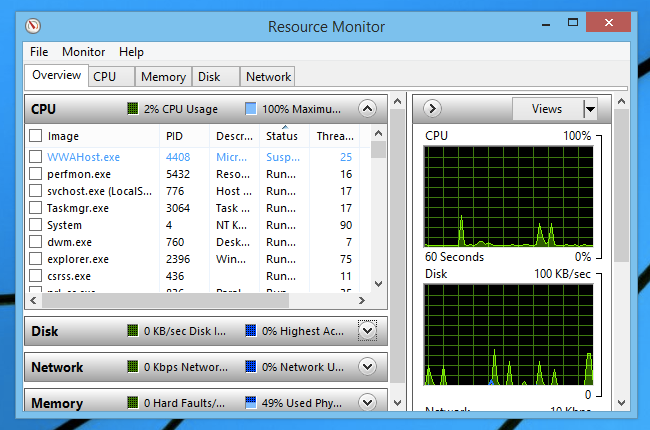The width and height of the screenshot is (650, 430).
Task: Select the Overview tab
Action: click(x=56, y=75)
